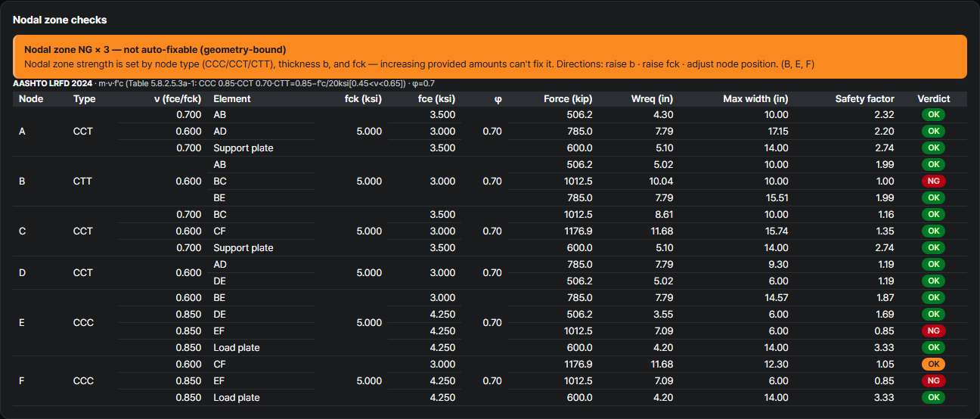
Task: Click the NG badge in node F's EF row
Action: (933, 381)
